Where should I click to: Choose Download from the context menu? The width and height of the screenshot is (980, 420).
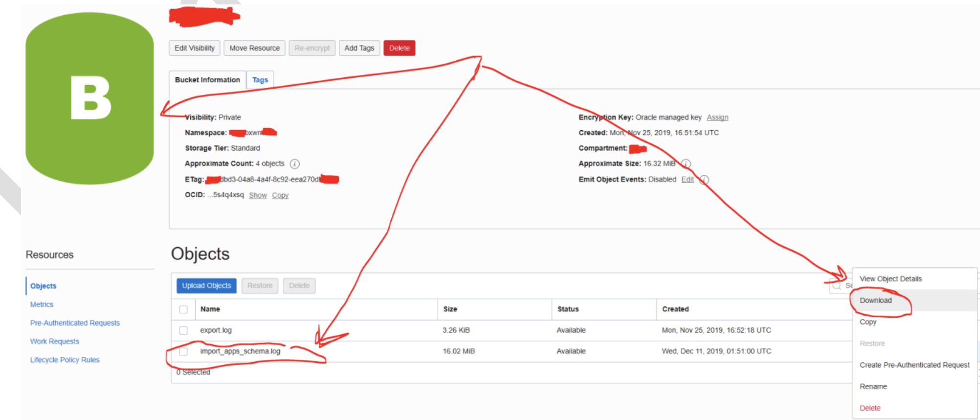point(875,301)
